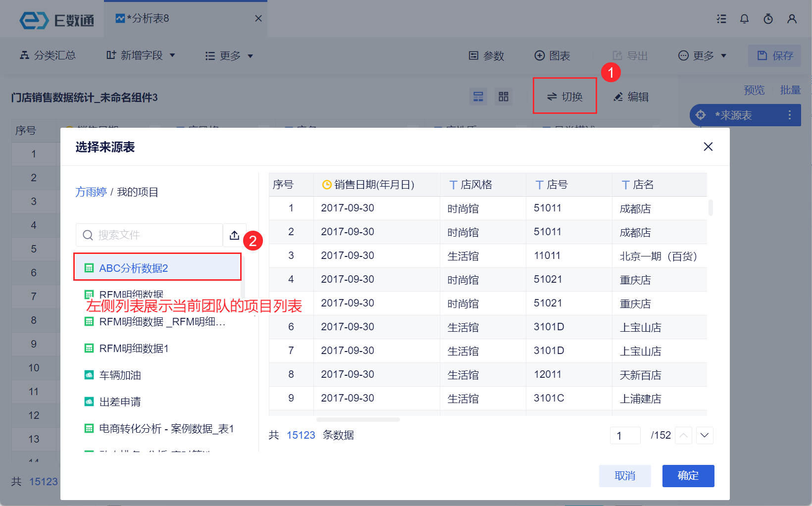The height and width of the screenshot is (506, 812).
Task: Click the 12011 store number cell
Action: (569, 375)
